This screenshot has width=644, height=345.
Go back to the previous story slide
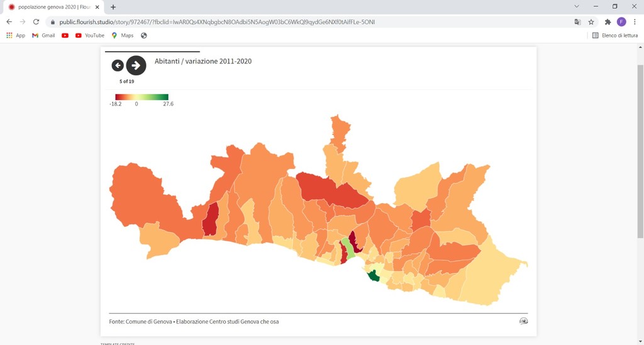pyautogui.click(x=118, y=65)
